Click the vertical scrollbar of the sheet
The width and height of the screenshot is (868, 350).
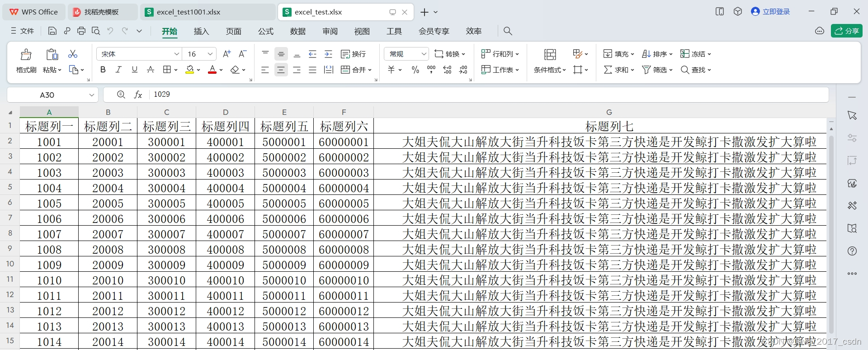coord(831,234)
